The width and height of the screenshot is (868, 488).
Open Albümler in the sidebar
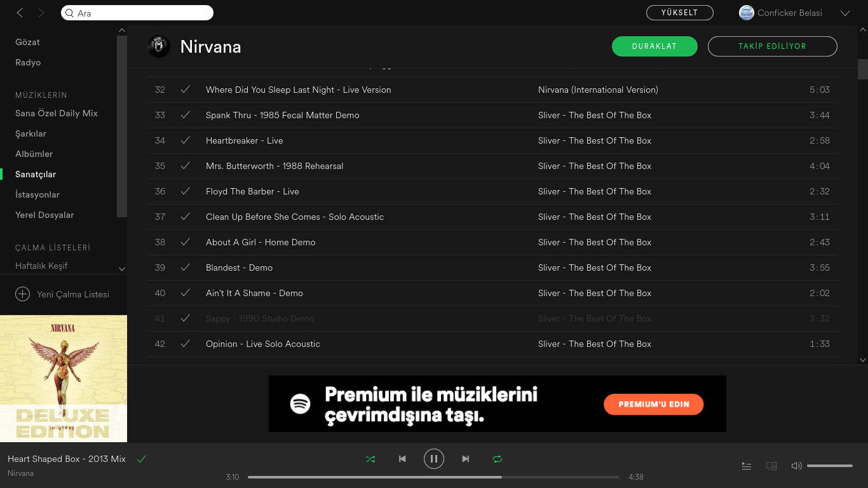[x=34, y=154]
